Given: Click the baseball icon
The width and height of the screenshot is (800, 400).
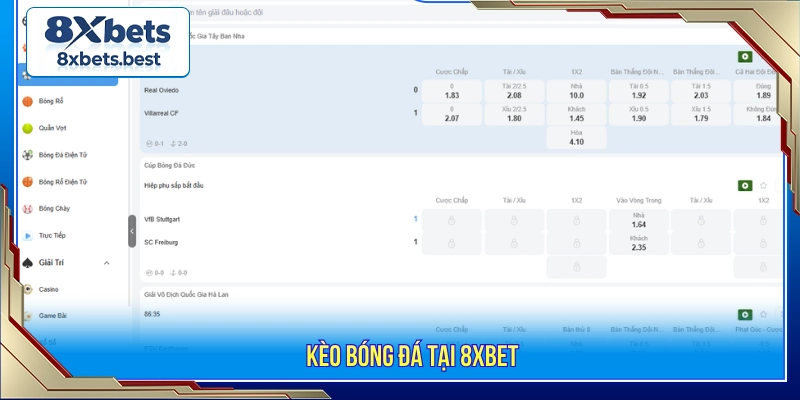Looking at the screenshot, I should tap(28, 209).
